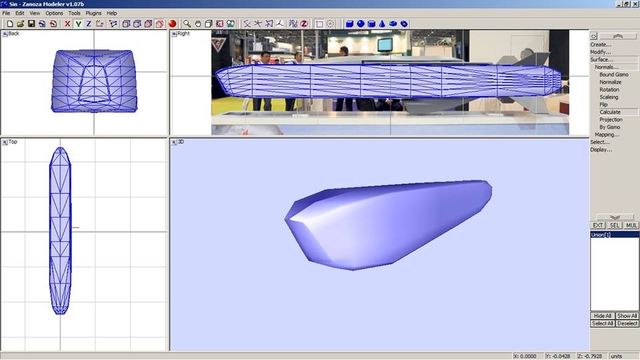This screenshot has height=360, width=640.
Task: Expand the Mapping... subsection
Action: [x=607, y=135]
